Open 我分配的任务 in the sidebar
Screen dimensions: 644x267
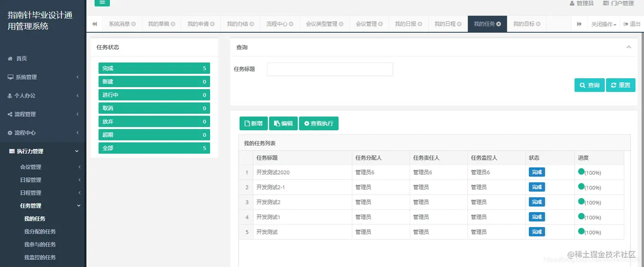click(x=40, y=232)
